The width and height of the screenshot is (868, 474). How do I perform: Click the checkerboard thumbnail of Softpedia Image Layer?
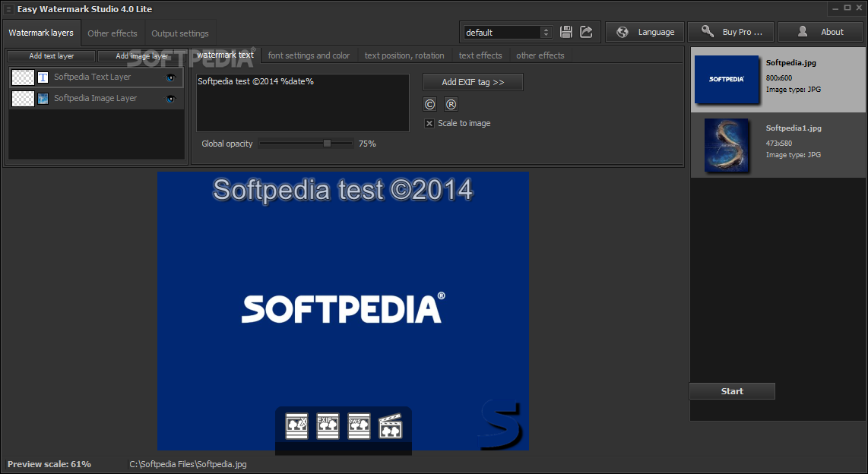[24, 99]
